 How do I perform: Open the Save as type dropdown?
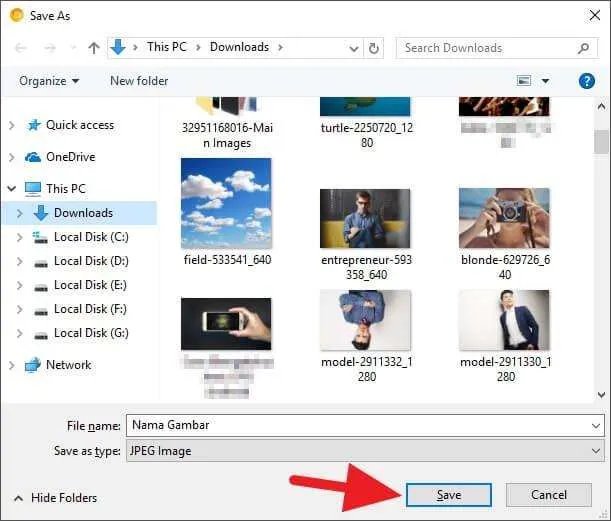365,451
